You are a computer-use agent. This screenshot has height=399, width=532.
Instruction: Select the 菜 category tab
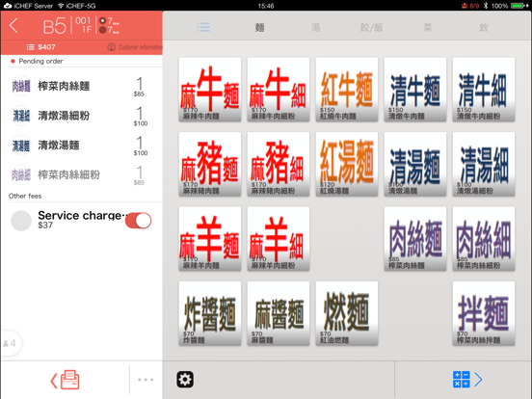tap(428, 28)
